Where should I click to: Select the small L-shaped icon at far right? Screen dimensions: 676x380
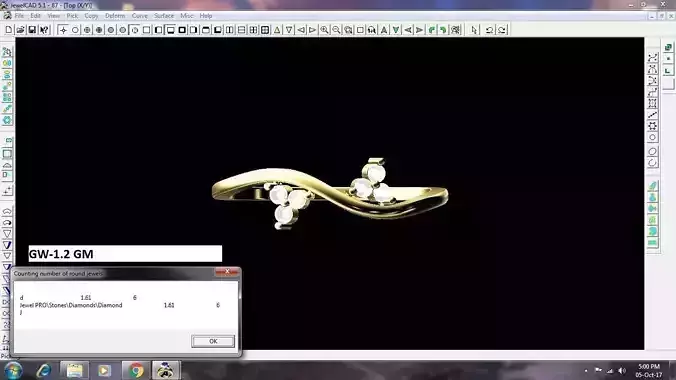point(668,70)
